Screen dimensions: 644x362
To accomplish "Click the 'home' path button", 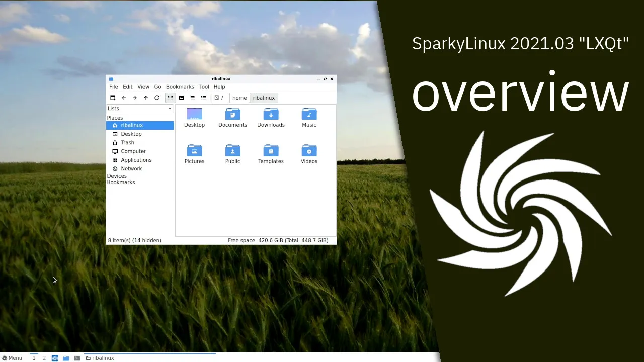I will (239, 98).
